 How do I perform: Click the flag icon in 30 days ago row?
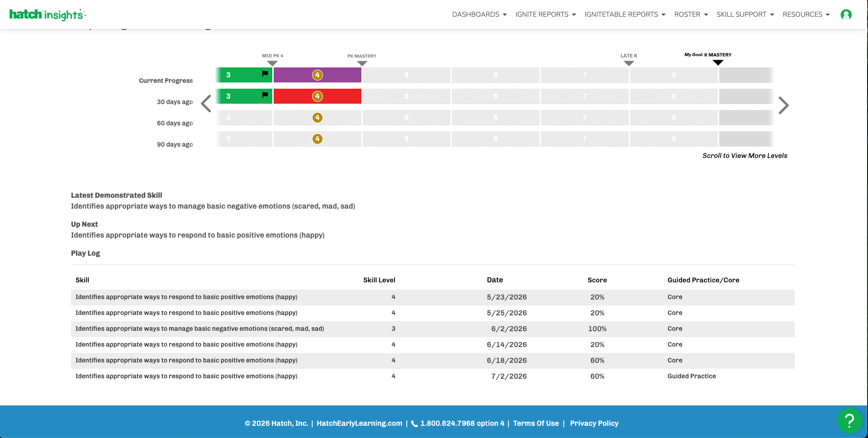click(x=265, y=95)
